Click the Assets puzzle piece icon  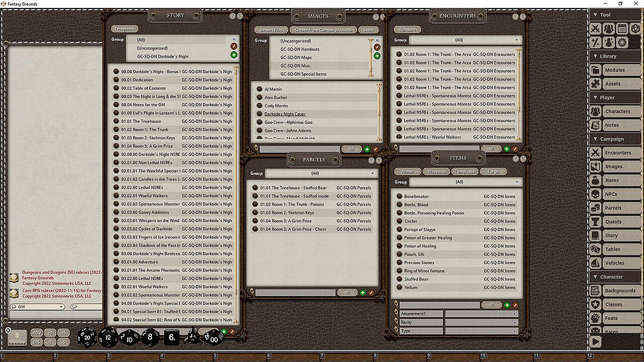coord(596,84)
